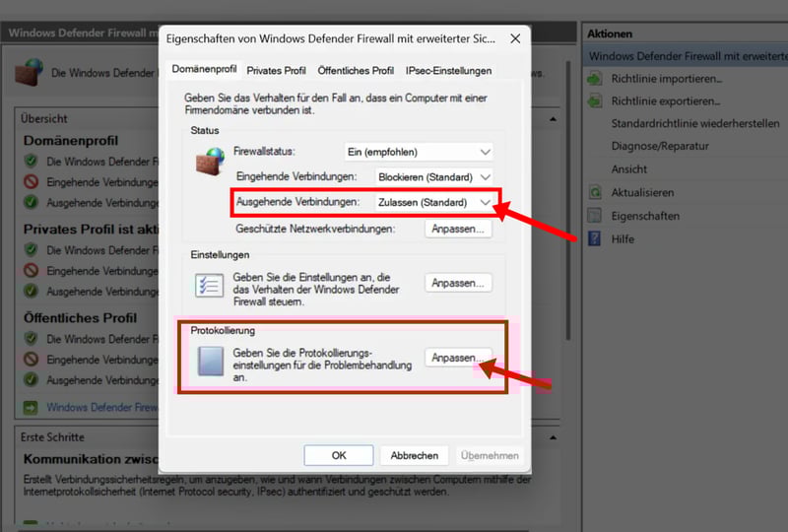Click green check Ausgehende icon under Öffentliches Profil
This screenshot has width=788, height=532.
click(32, 379)
